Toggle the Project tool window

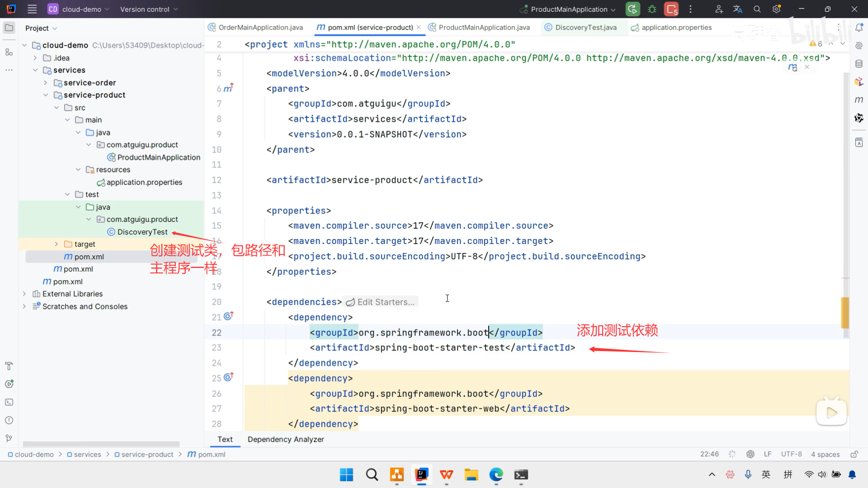(9, 28)
